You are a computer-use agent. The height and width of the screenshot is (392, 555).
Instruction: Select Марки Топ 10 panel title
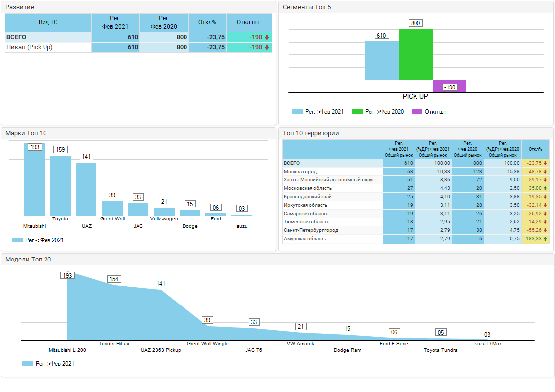pos(26,133)
